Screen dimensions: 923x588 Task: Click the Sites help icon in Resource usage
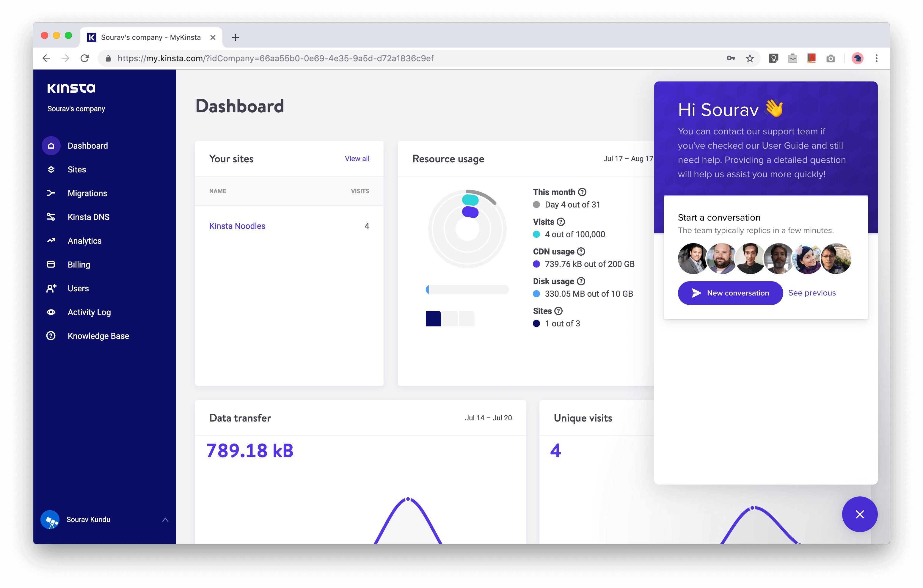click(558, 311)
